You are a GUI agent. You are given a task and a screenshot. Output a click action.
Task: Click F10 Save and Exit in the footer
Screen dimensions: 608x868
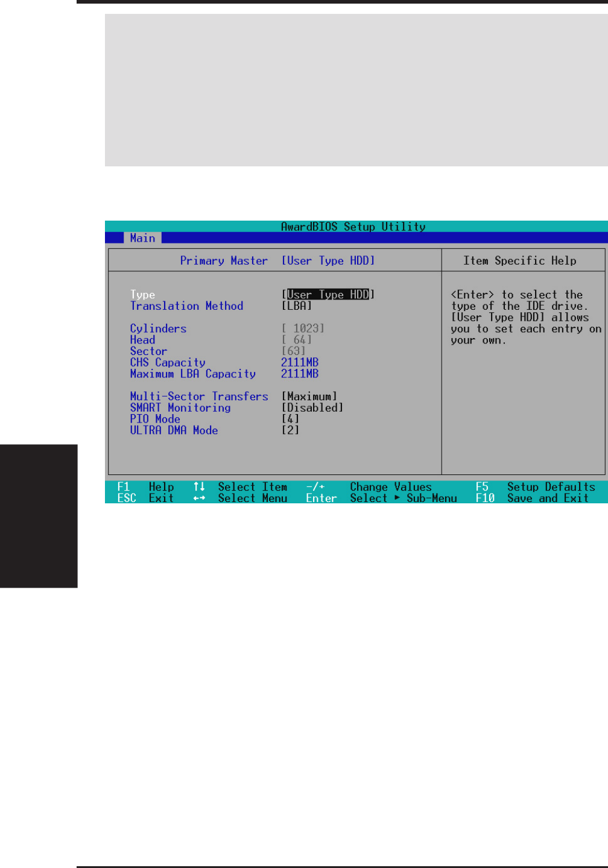click(532, 498)
